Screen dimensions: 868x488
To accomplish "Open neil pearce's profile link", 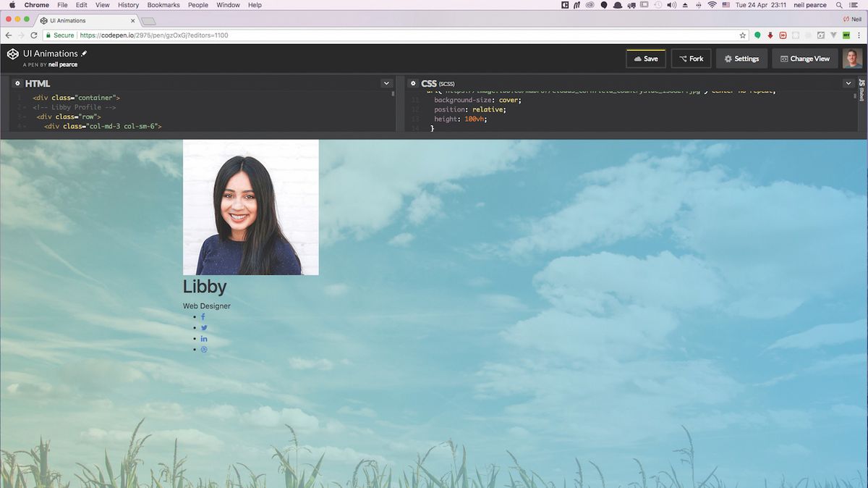I will click(x=63, y=64).
